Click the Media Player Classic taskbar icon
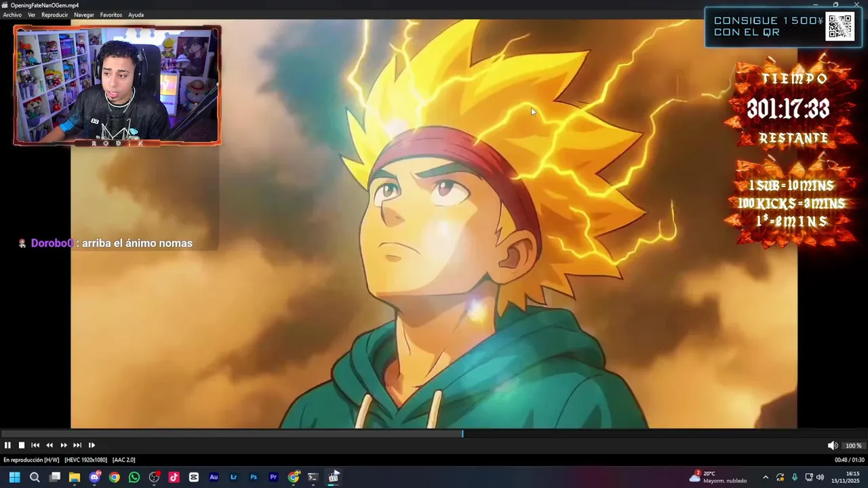This screenshot has height=488, width=868. (333, 477)
